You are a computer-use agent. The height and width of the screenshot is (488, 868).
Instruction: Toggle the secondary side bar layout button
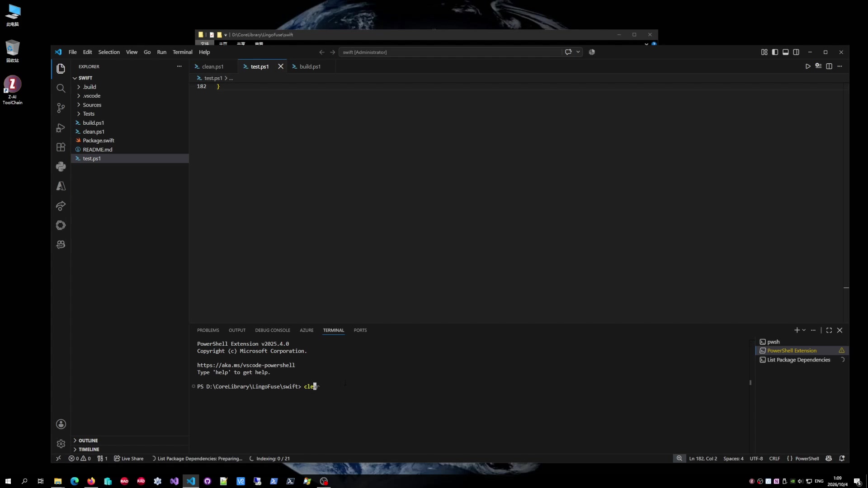click(x=796, y=52)
